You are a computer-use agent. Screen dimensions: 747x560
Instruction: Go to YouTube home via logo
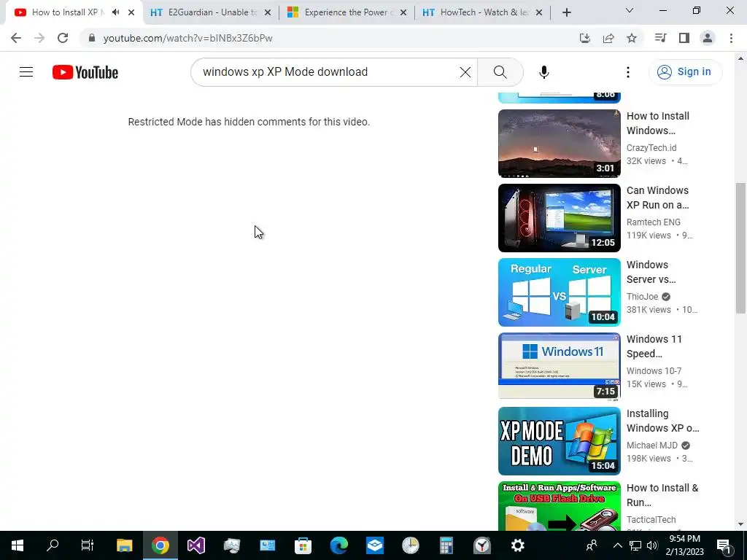[85, 72]
